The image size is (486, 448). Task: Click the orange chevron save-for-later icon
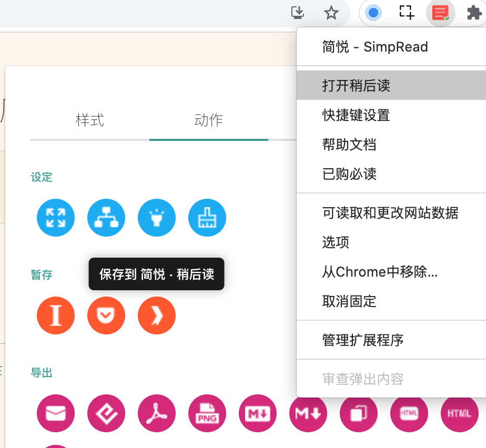[157, 315]
